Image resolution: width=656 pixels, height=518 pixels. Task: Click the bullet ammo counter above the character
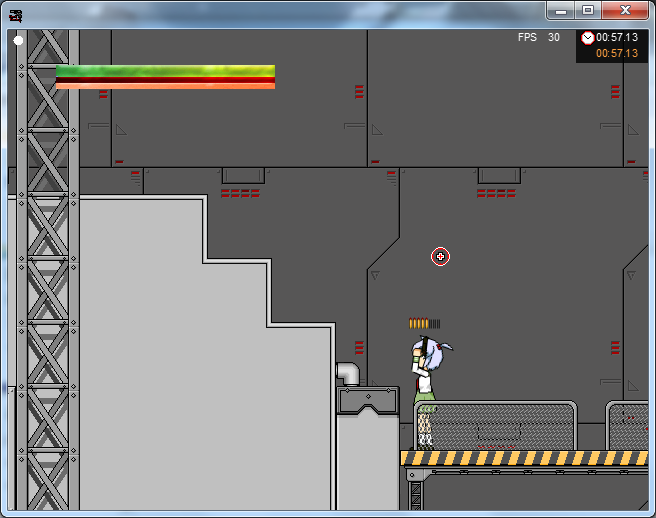coord(424,323)
